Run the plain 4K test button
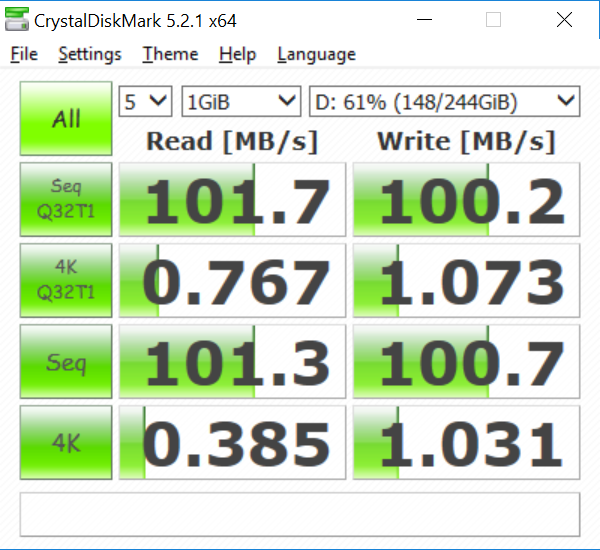The width and height of the screenshot is (600, 550). (66, 443)
